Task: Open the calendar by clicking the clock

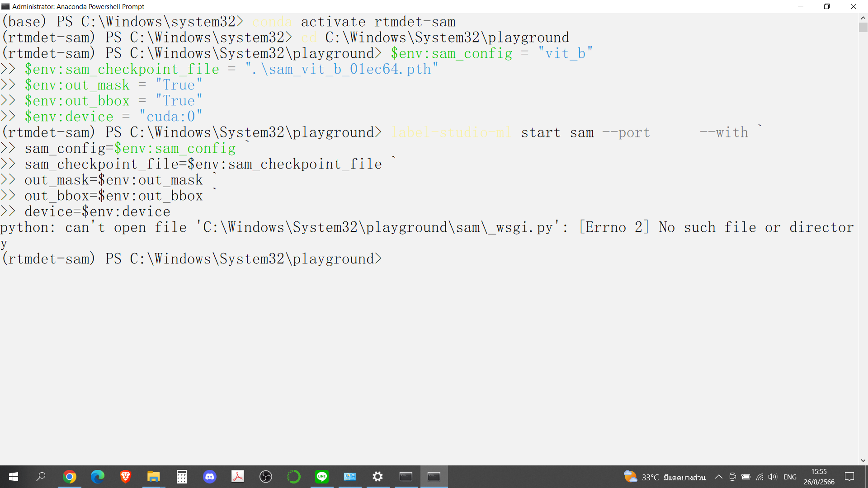Action: [818, 477]
